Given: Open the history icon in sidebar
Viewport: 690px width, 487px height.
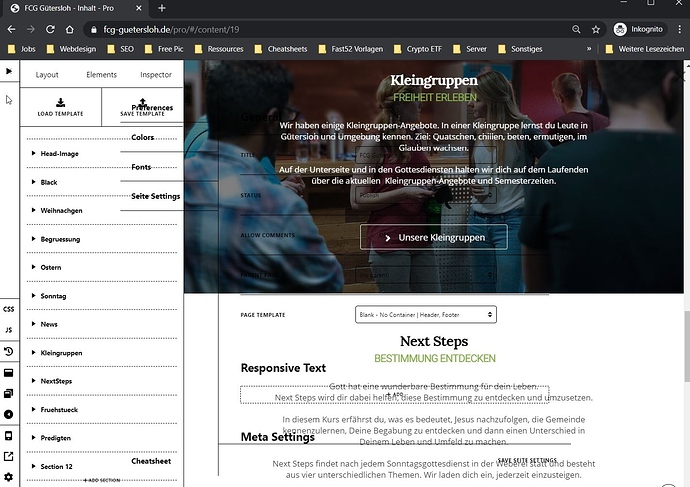Looking at the screenshot, I should (x=9, y=352).
